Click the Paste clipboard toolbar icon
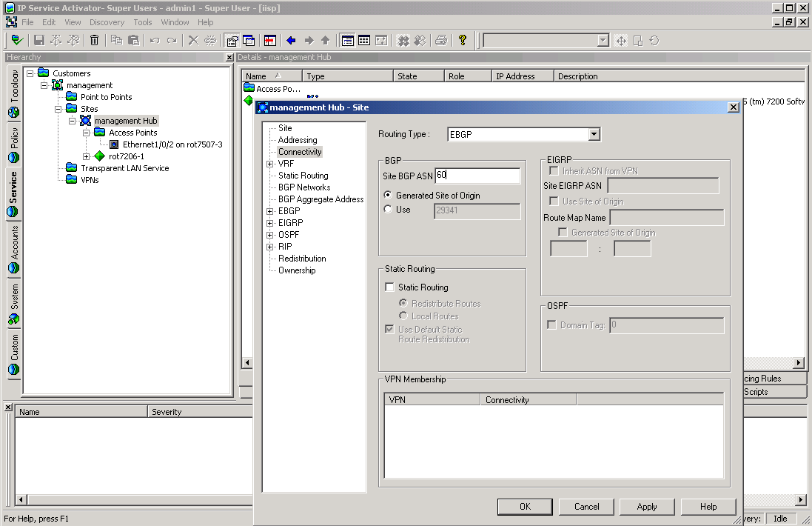Screen dimensions: 812x526 coord(134,41)
